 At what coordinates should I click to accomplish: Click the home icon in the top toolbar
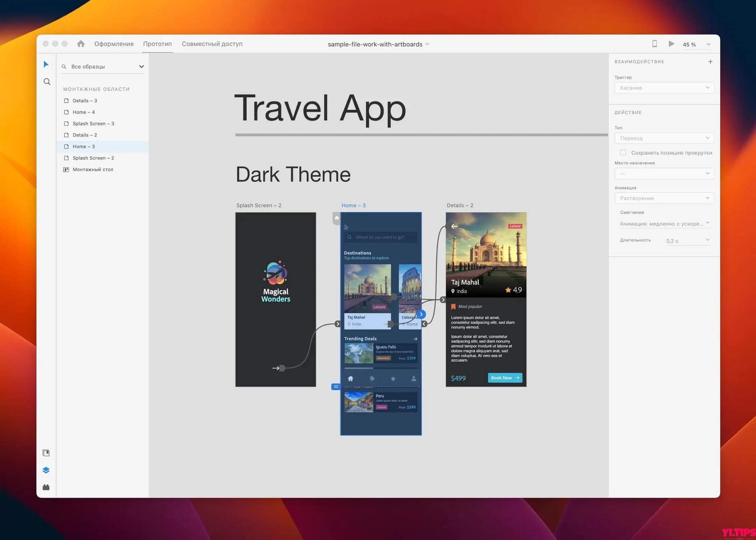coord(81,44)
